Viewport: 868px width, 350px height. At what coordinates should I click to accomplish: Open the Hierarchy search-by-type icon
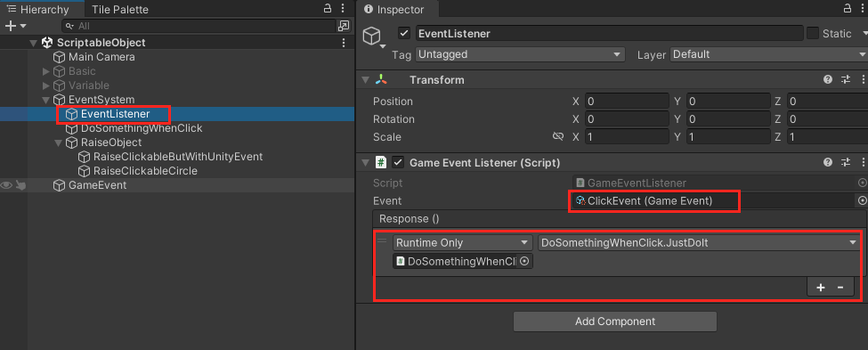coord(344,26)
